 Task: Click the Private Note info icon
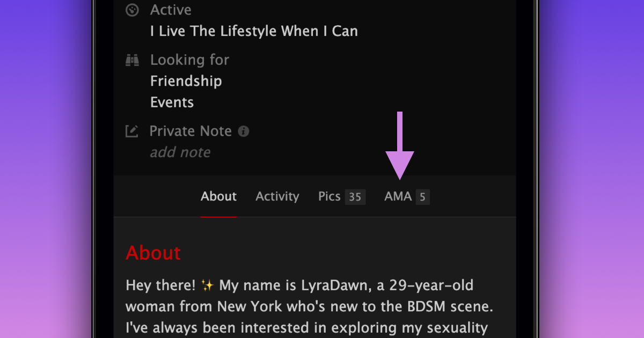pyautogui.click(x=244, y=131)
